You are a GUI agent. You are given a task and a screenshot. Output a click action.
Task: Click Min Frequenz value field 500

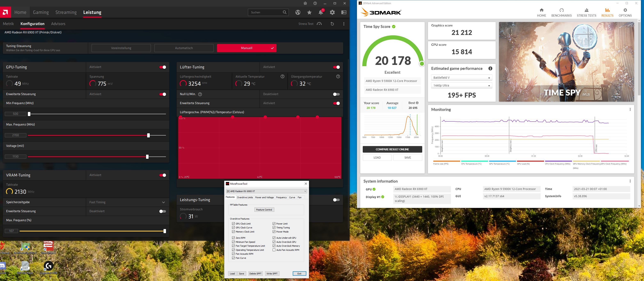coord(16,114)
